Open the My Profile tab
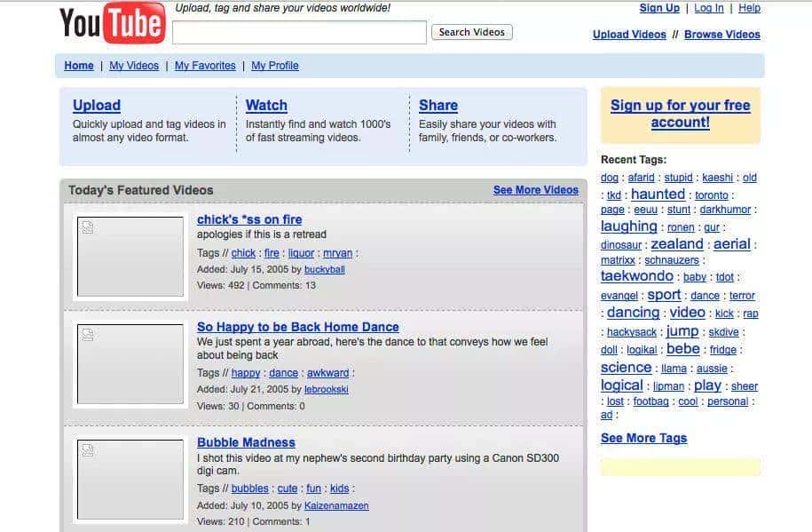Image resolution: width=812 pixels, height=532 pixels. click(275, 66)
